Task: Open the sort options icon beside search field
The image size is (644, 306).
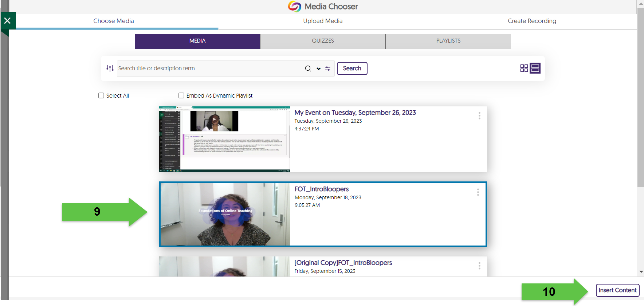Action: pos(110,68)
